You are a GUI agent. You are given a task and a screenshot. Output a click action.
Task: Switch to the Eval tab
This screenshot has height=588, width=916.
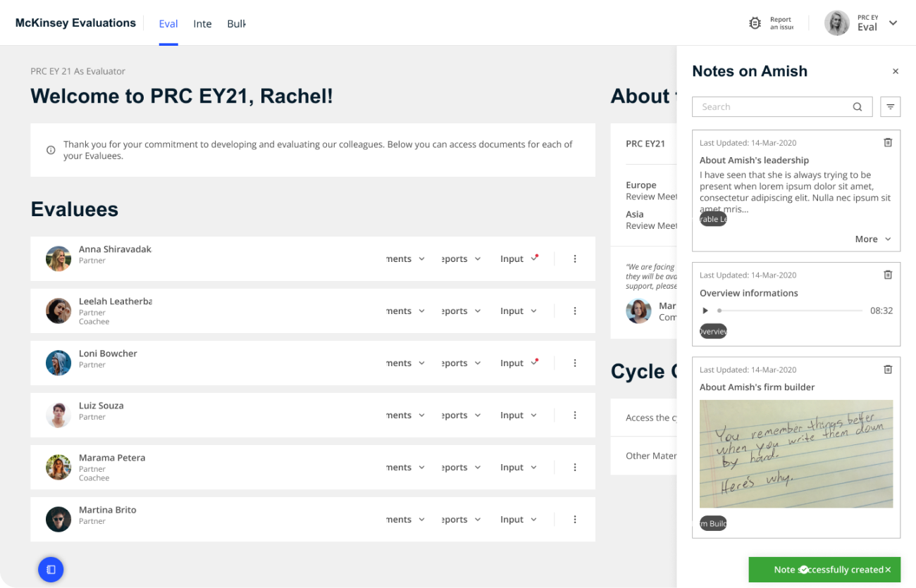(x=168, y=24)
